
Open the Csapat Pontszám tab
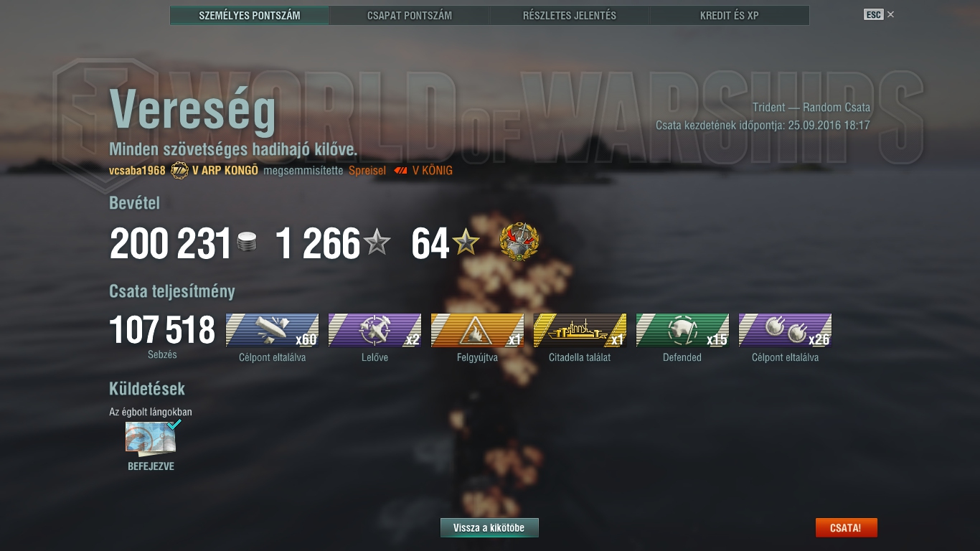tap(410, 15)
